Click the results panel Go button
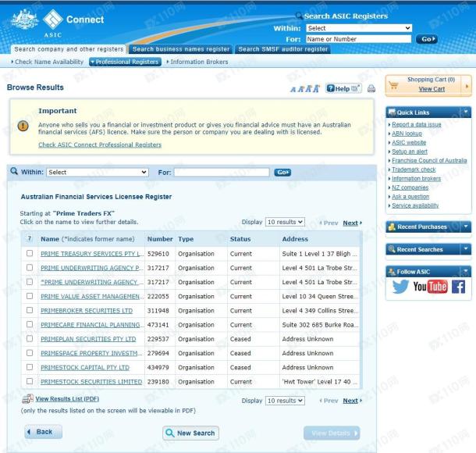Screen dimensions: 476x453 point(282,173)
